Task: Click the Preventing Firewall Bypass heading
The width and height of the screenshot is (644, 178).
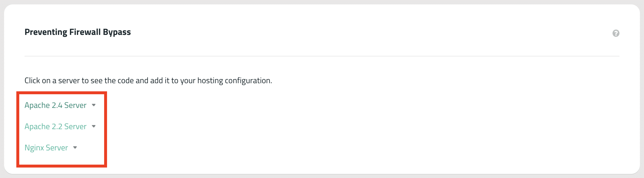Action: click(78, 32)
